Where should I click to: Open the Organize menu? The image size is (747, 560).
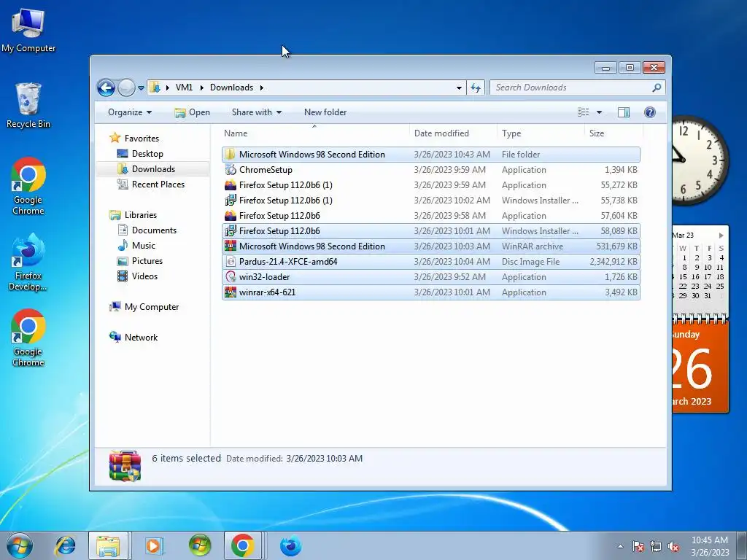[x=130, y=112]
